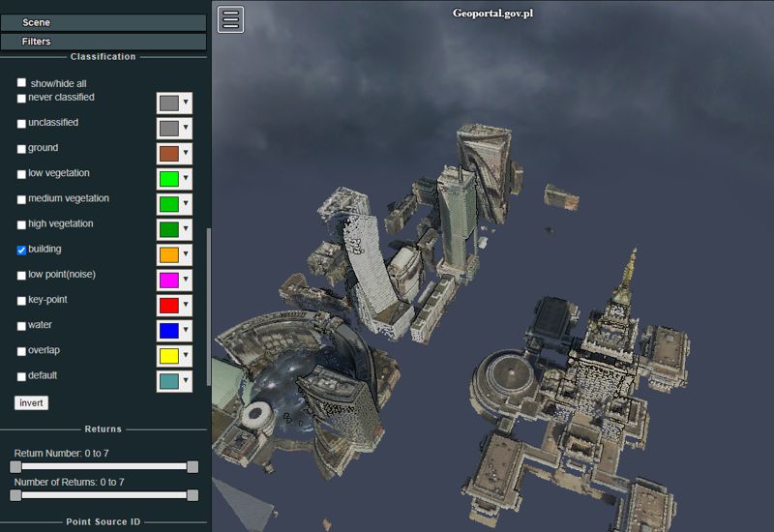Enable the default classification checkbox
The image size is (774, 532).
pos(21,376)
